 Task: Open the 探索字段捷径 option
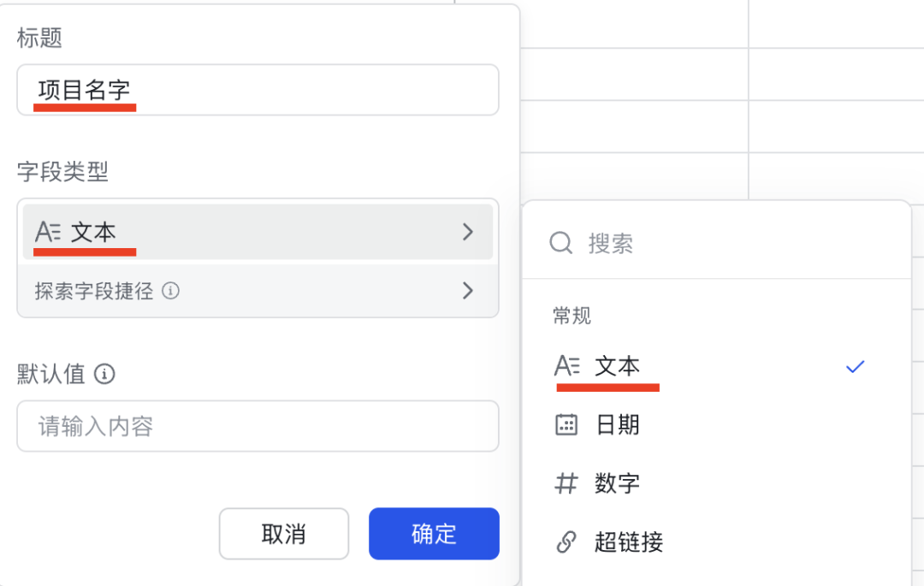tap(258, 291)
